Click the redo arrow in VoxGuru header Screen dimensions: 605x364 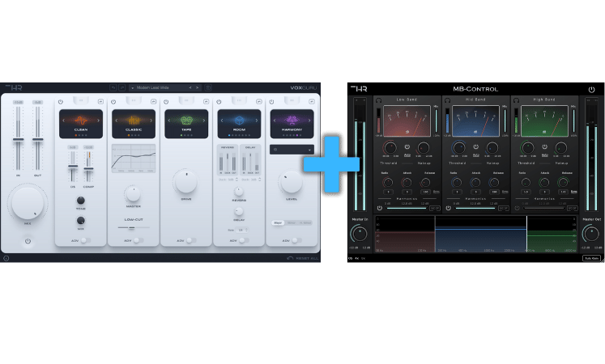point(122,88)
